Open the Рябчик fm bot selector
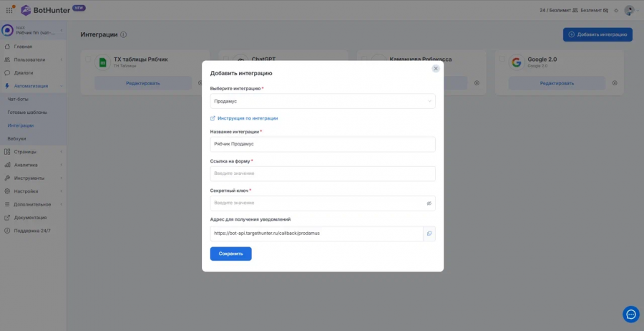 pyautogui.click(x=33, y=30)
